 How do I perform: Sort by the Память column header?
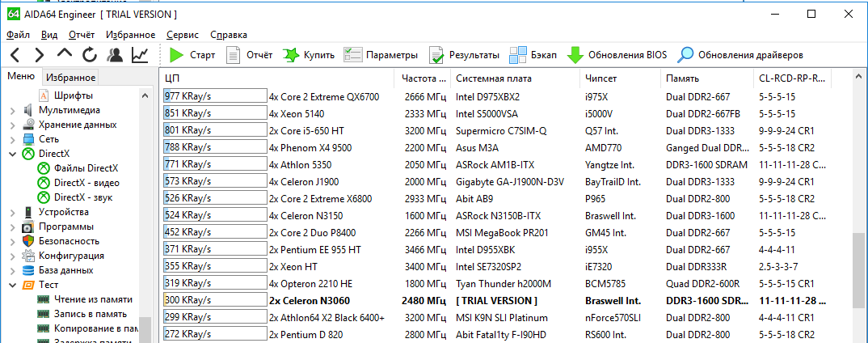click(x=707, y=78)
